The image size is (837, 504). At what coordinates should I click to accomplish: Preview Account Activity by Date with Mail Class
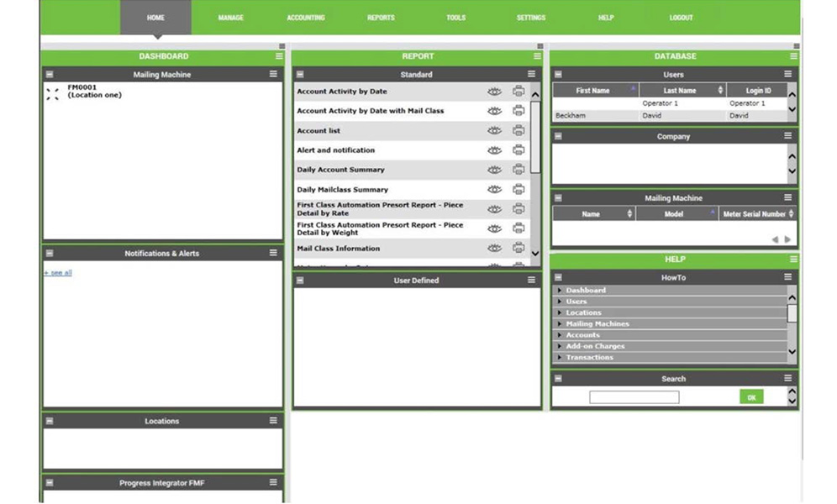[494, 111]
